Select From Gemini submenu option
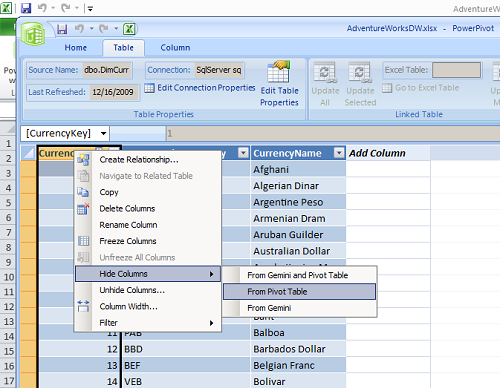 tap(300, 308)
